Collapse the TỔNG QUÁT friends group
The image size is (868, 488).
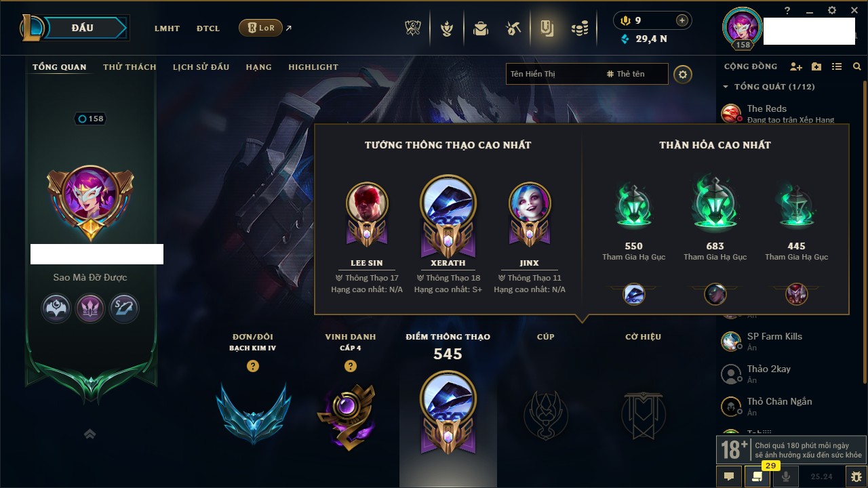point(726,87)
